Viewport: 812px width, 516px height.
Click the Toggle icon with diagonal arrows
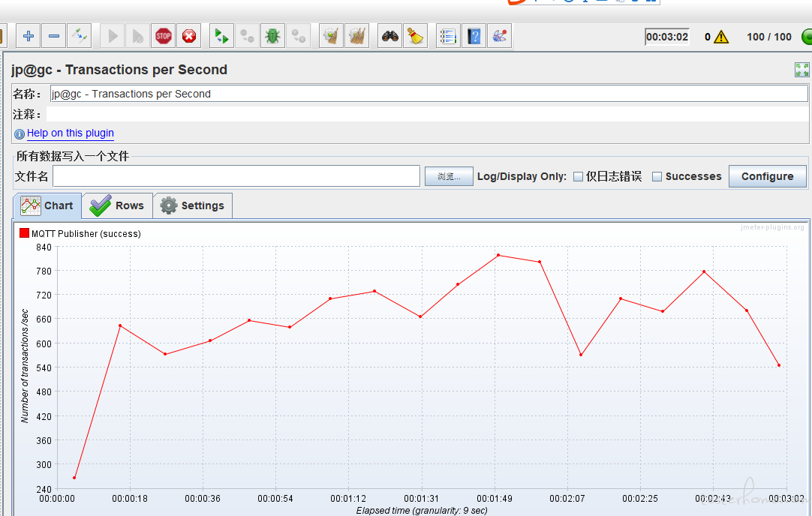(x=80, y=36)
